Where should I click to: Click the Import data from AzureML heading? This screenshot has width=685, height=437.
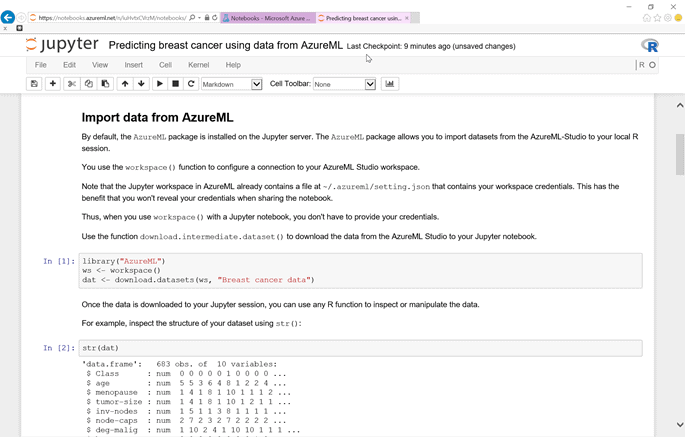click(x=157, y=118)
